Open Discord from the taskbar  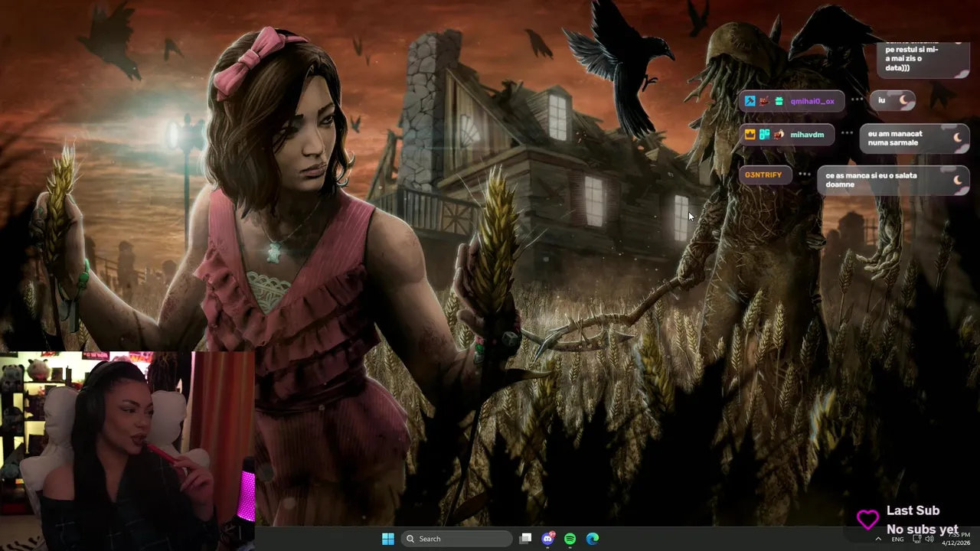547,539
